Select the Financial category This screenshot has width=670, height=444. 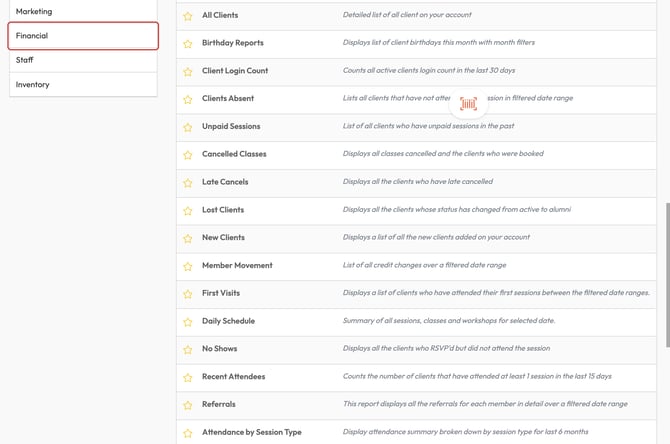tap(83, 36)
